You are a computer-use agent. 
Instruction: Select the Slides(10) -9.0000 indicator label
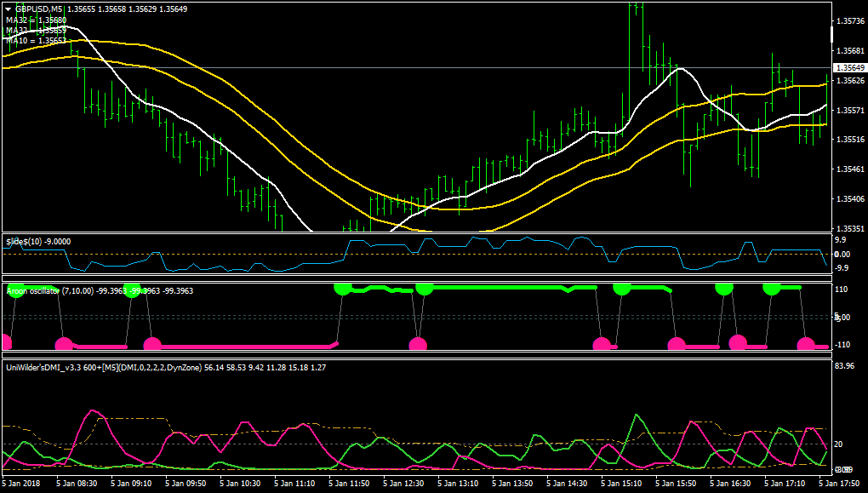click(38, 242)
